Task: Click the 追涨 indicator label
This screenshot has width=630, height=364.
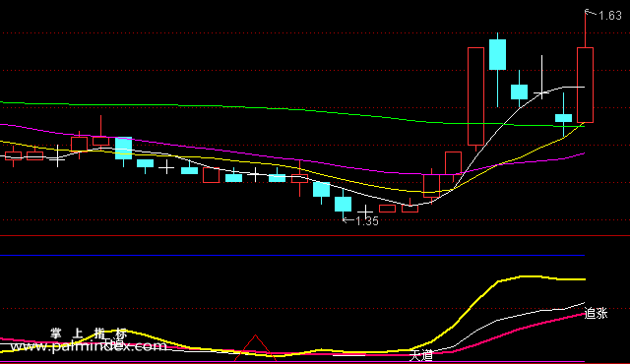Action: coord(596,313)
